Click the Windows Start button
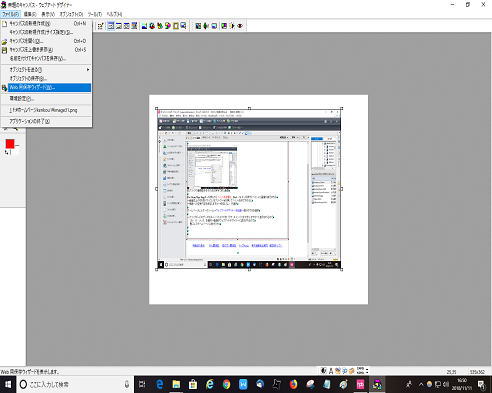 coord(8,385)
